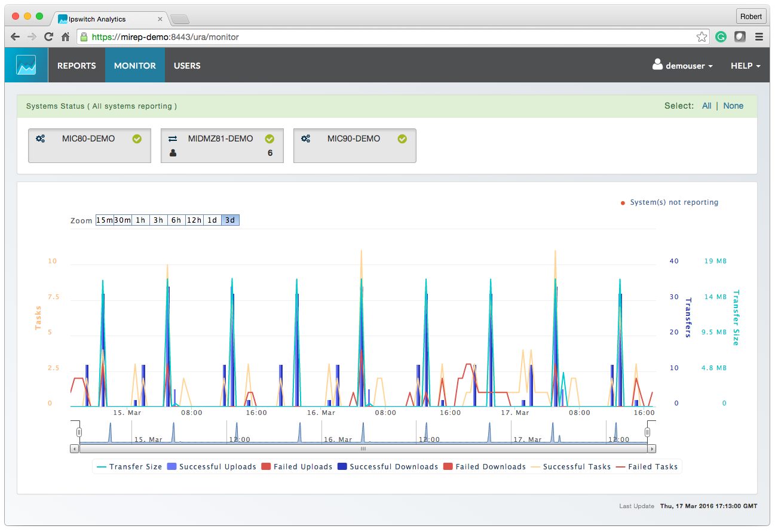Click the browser home icon
The image size is (775, 532).
66,37
